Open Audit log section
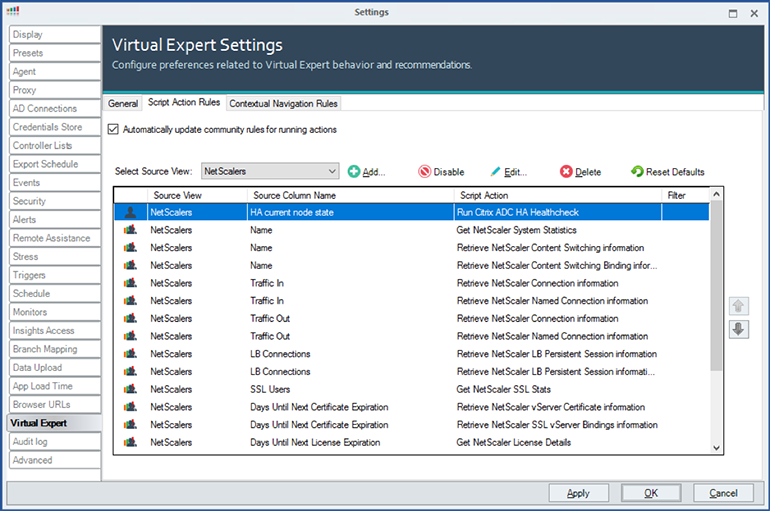770x511 pixels. 55,441
